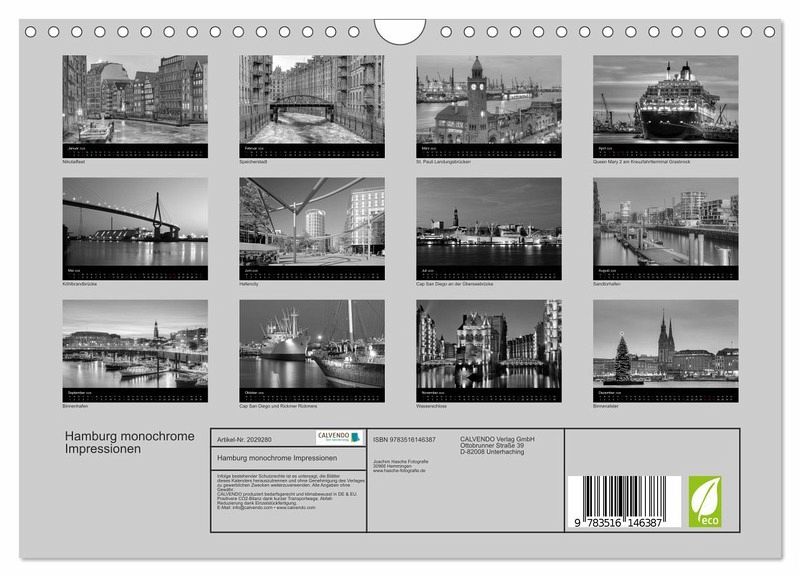Click boxed 'Hamburg monochrome Impressionen' label
The width and height of the screenshot is (800, 577).
coord(277,458)
